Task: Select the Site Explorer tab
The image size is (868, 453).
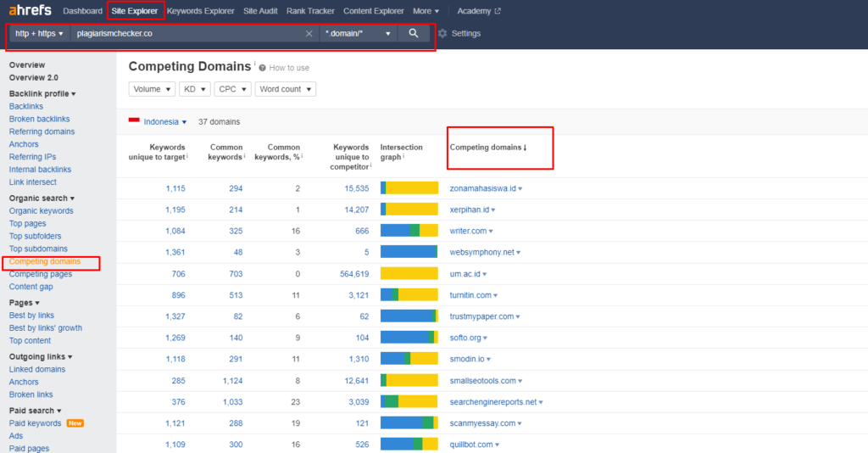Action: coord(135,11)
